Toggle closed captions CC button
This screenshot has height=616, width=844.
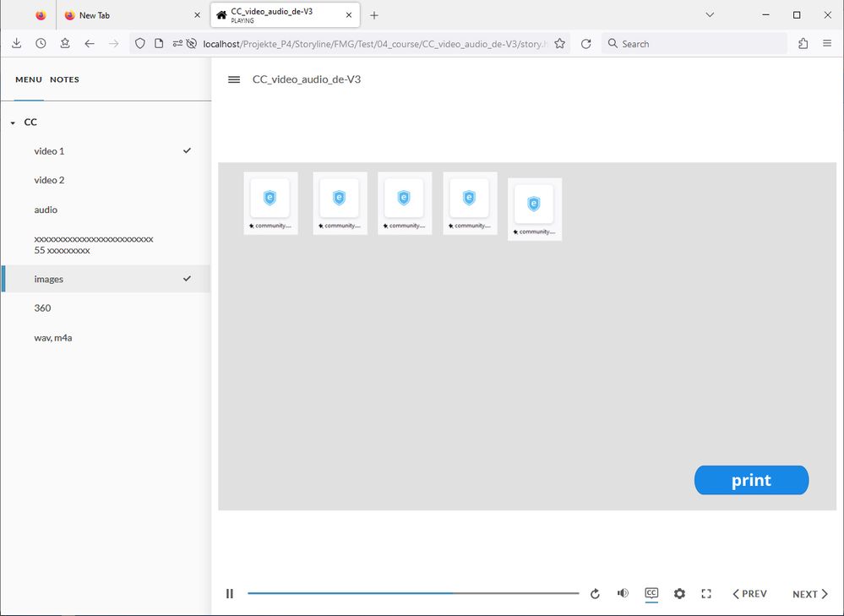click(x=651, y=593)
